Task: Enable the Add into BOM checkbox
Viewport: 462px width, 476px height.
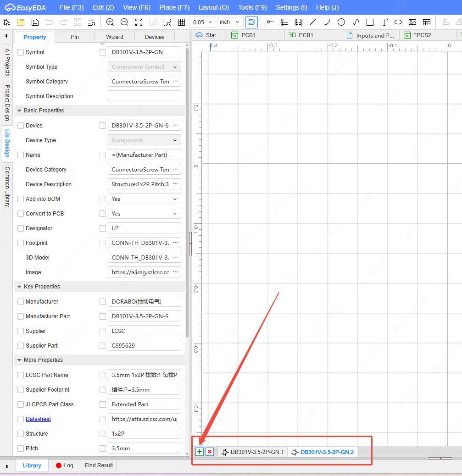Action: tap(21, 199)
